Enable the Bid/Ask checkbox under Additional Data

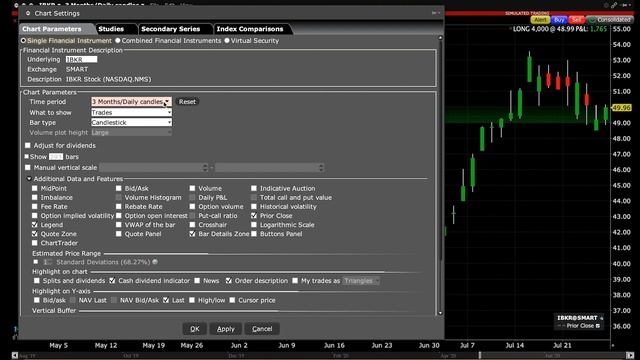(118, 188)
